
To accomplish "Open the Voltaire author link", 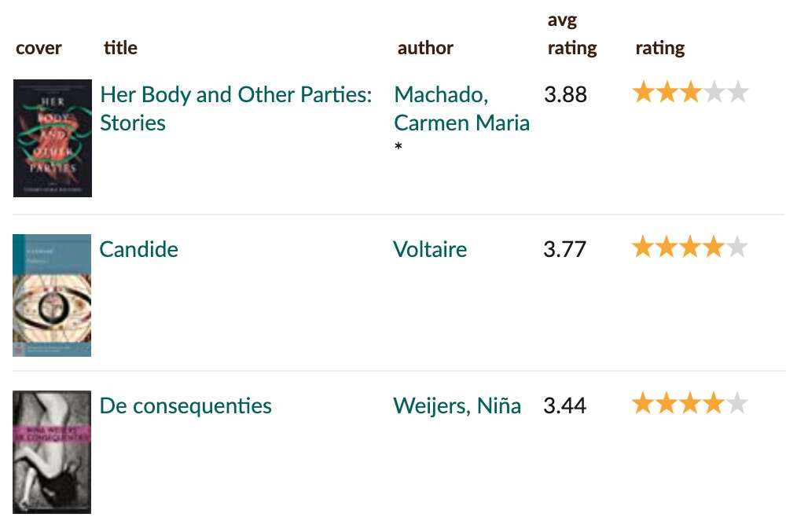I will (x=430, y=249).
